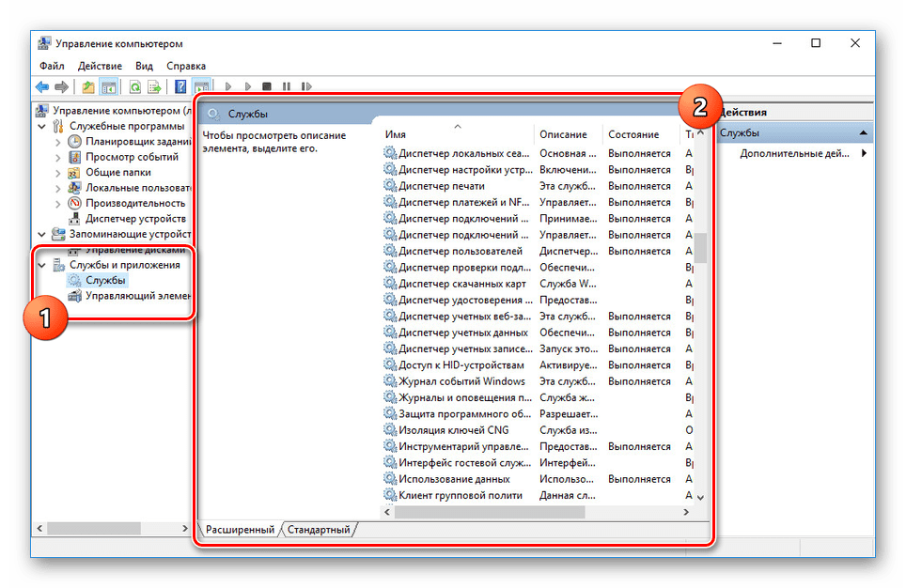The height and width of the screenshot is (588, 906).
Task: Expand the Планировщик заданий node
Action: click(58, 142)
